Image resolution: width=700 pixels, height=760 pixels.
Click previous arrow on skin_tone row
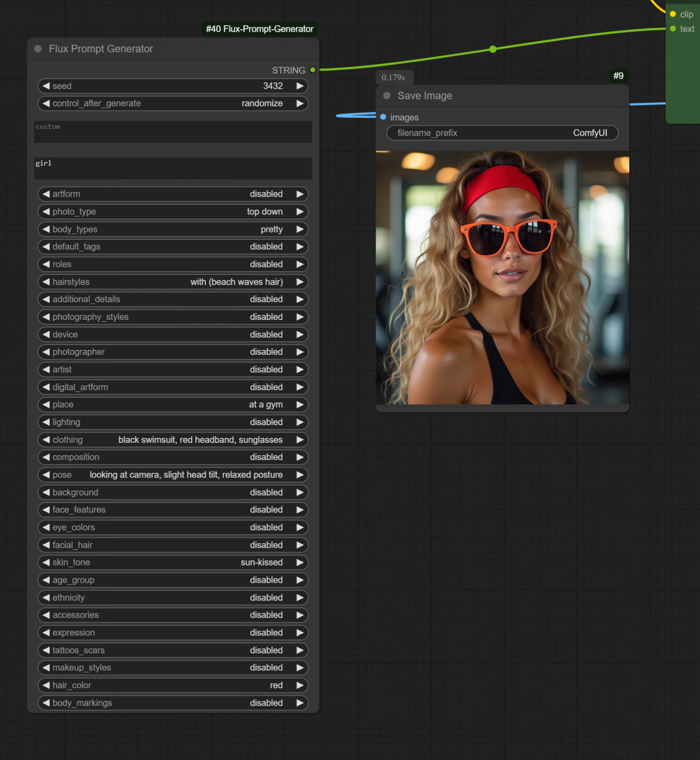pyautogui.click(x=46, y=562)
